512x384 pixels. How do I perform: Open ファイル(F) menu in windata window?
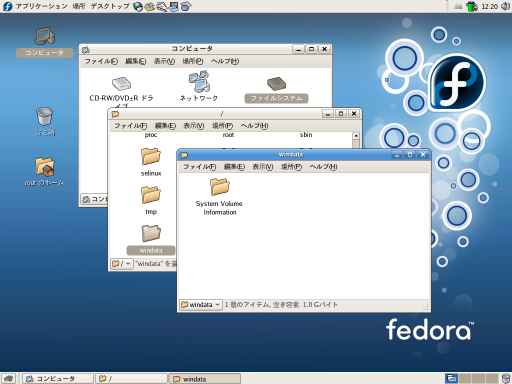point(199,167)
